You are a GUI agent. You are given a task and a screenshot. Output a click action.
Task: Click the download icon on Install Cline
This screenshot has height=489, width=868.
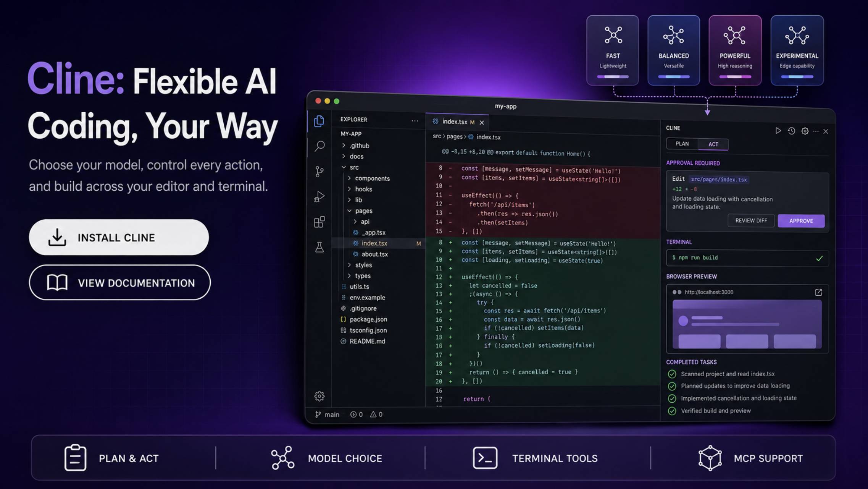[57, 237]
